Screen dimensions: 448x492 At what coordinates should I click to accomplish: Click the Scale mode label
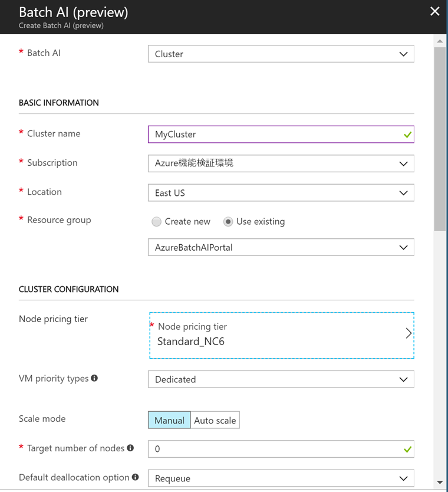(42, 419)
